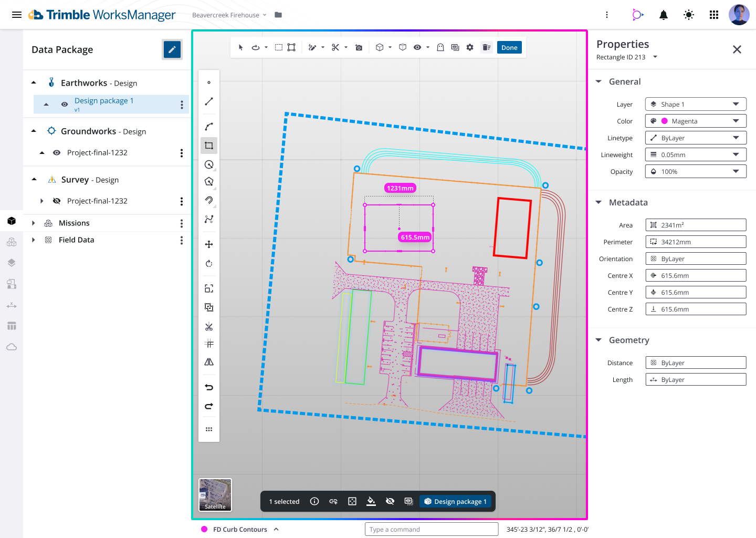Open the Layer dropdown showing Shape 1
The image size is (756, 538).
(695, 104)
